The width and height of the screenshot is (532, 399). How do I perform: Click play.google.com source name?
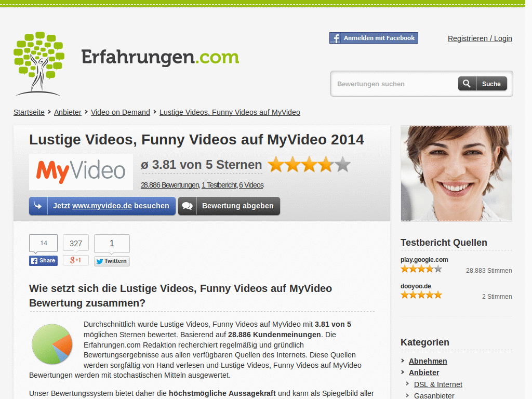pyautogui.click(x=424, y=260)
